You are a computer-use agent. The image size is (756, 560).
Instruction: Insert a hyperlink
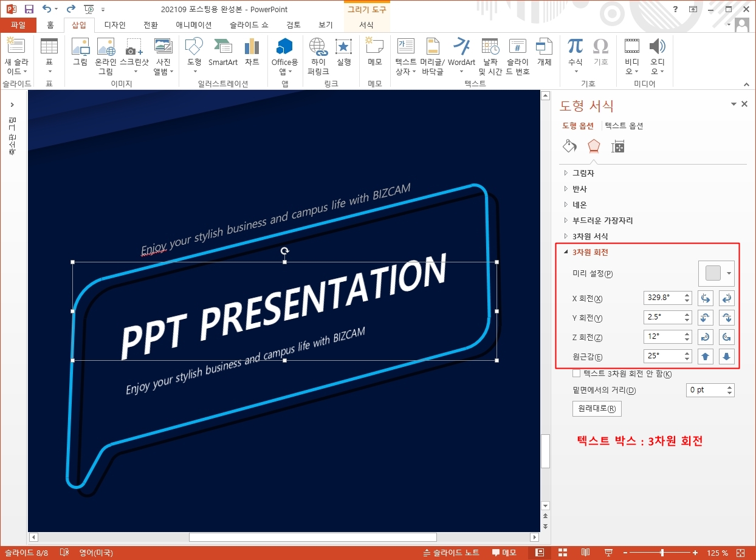pos(318,56)
